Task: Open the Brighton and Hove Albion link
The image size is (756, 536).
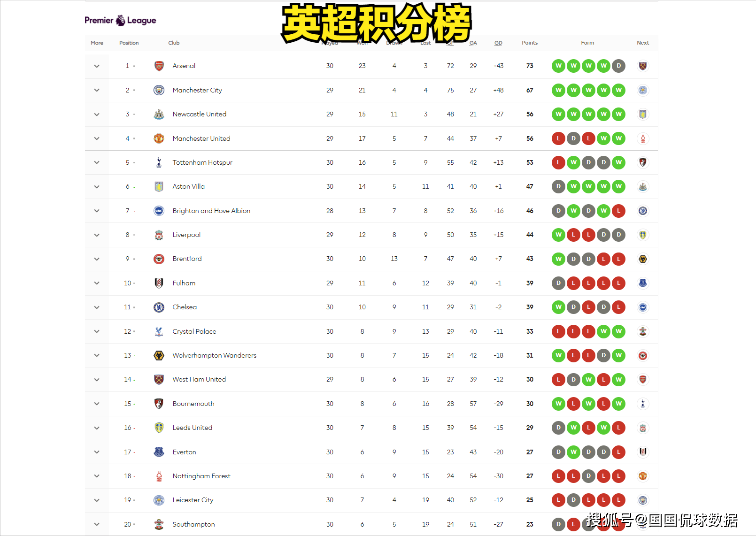Action: pyautogui.click(x=211, y=211)
